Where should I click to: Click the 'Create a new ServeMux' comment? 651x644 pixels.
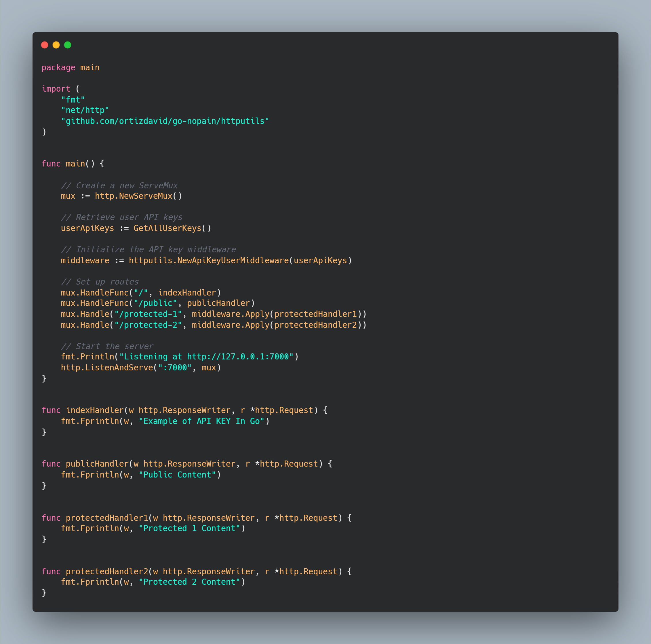(119, 185)
